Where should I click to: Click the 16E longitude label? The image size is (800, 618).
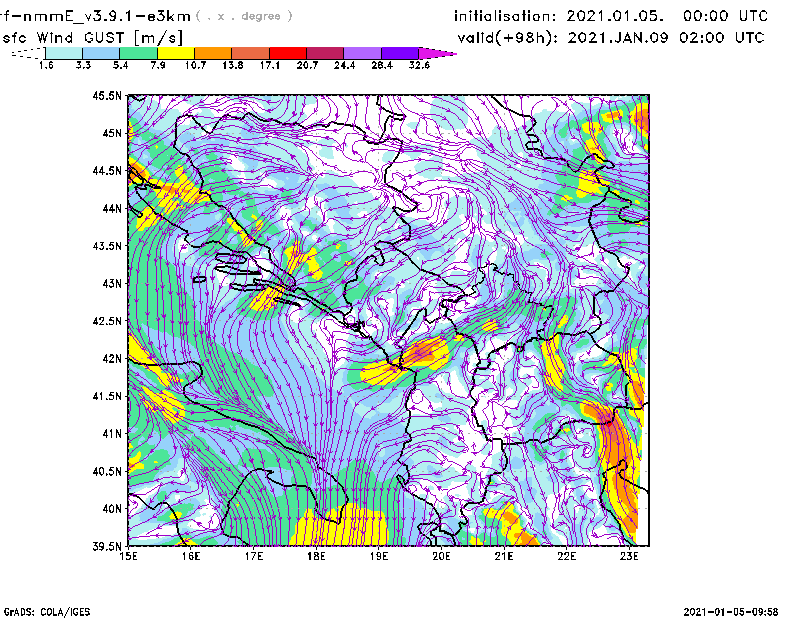point(191,556)
